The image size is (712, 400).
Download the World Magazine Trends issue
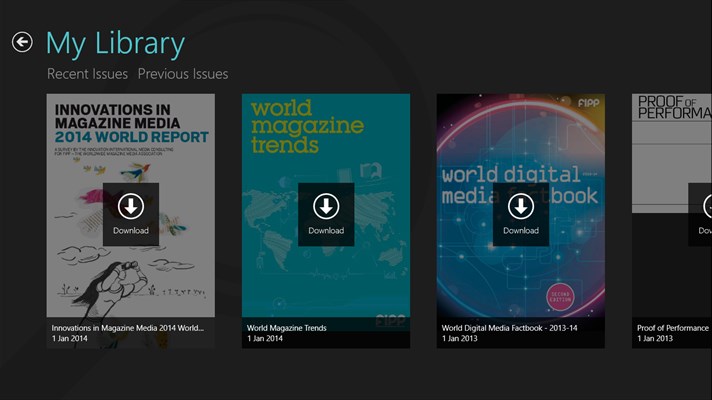point(326,214)
